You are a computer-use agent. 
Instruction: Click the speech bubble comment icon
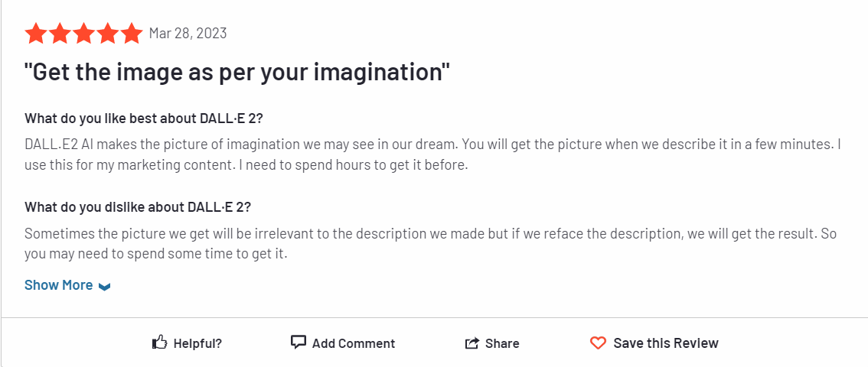click(299, 342)
